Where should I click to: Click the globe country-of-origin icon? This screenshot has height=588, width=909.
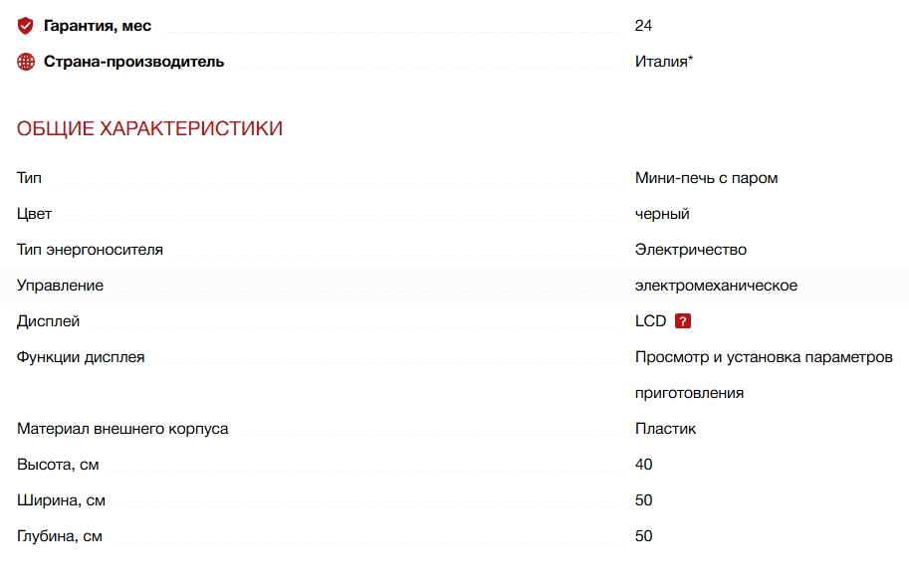click(26, 62)
